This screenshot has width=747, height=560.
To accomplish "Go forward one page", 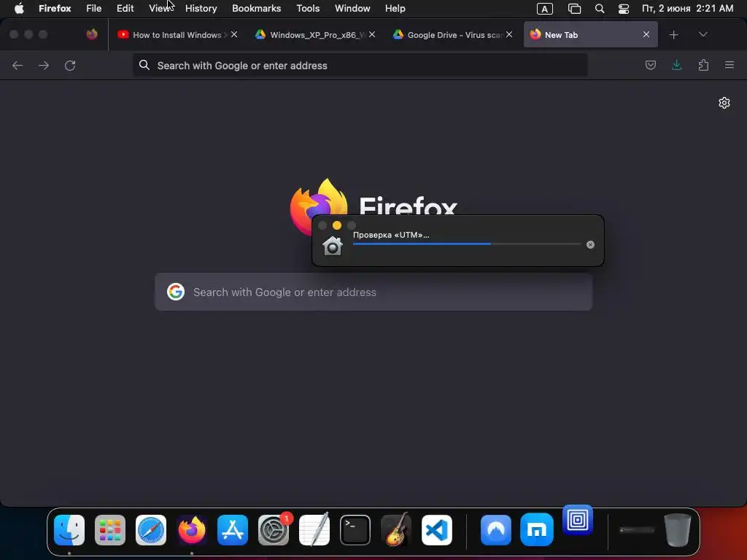I will pyautogui.click(x=44, y=65).
